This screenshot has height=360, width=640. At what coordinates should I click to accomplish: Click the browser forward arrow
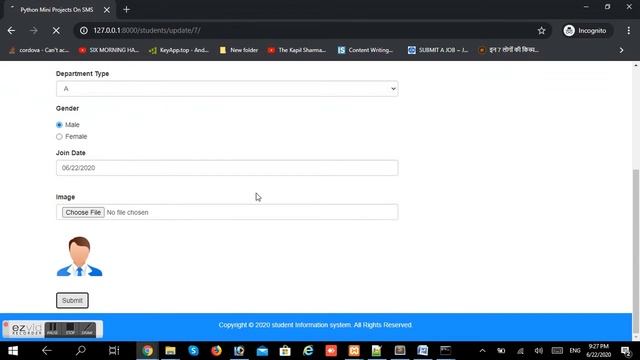coord(33,31)
